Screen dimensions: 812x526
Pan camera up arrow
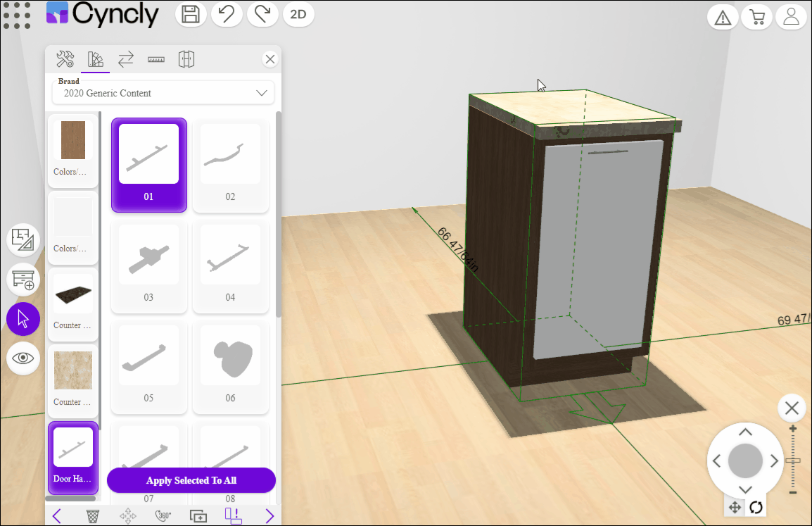point(745,432)
